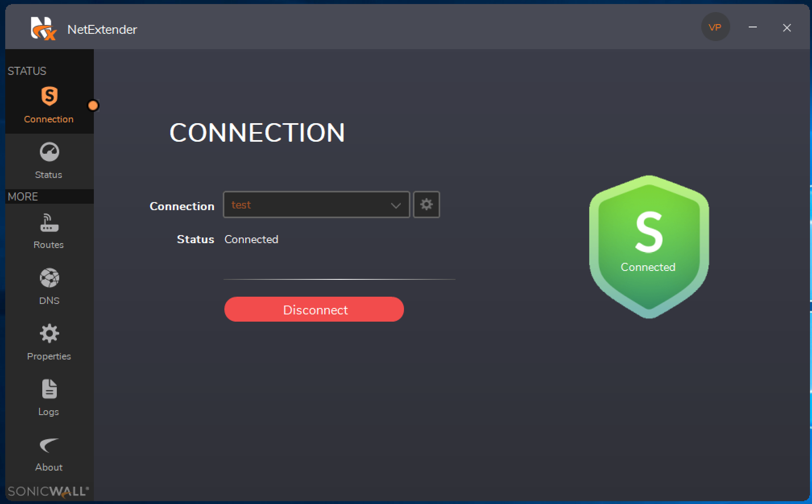Switch to the Logs label tab
Image resolution: width=812 pixels, height=504 pixels.
[49, 412]
